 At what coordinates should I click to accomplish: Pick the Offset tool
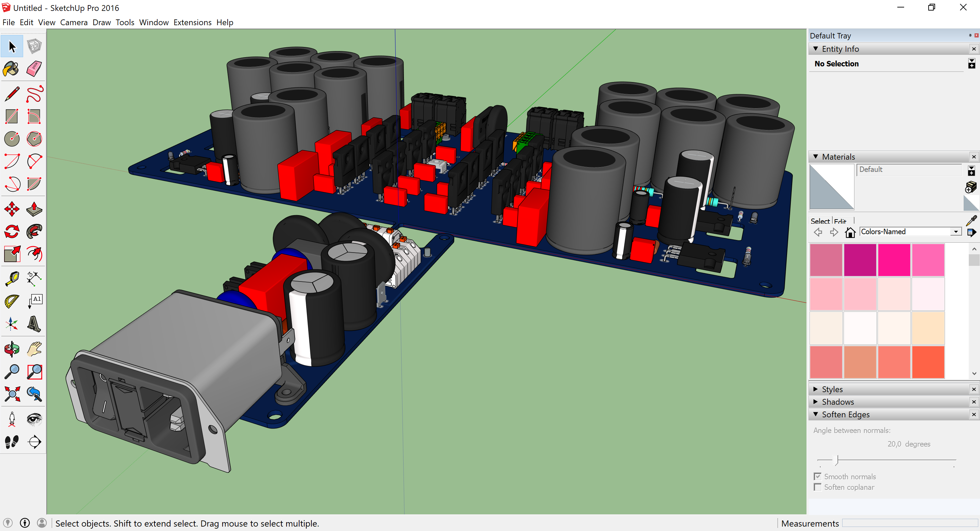point(34,254)
